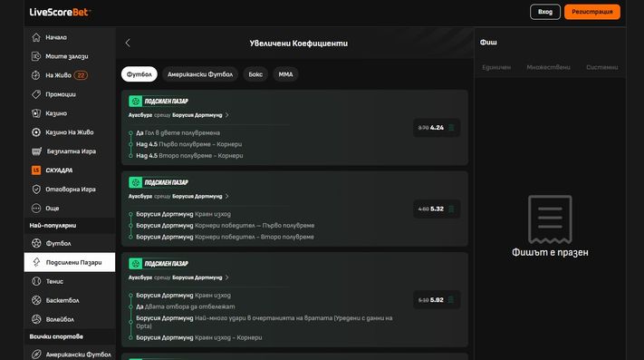
Task: Click the Увеличени Коефициенти page title
Action: coord(299,44)
